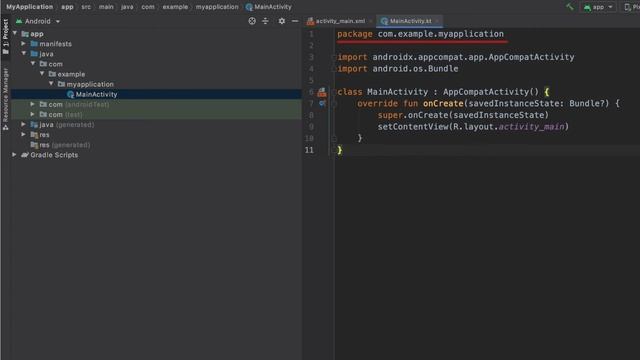Click MainActivity in the breadcrumb bar
This screenshot has width=640, height=360.
pyautogui.click(x=269, y=7)
